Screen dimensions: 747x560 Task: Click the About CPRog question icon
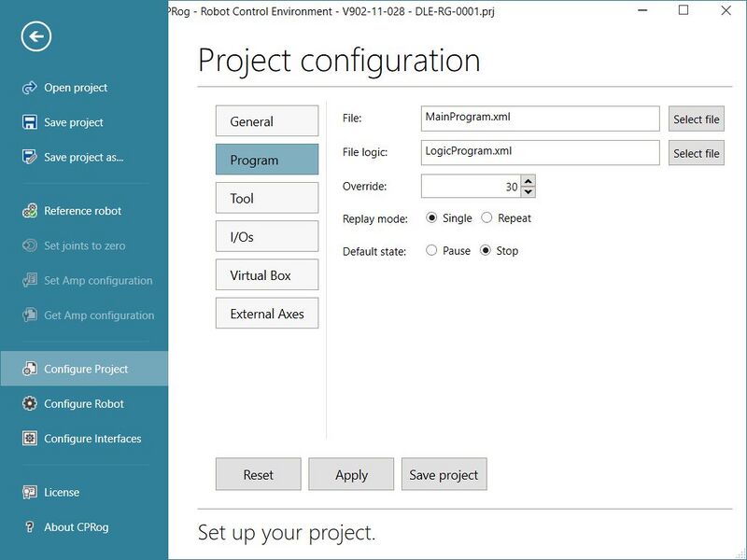click(x=29, y=527)
